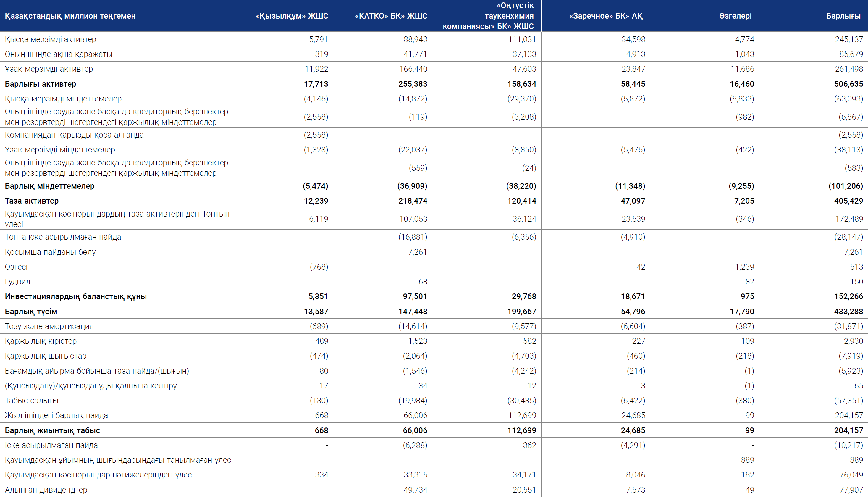This screenshot has height=497, width=868.
Task: Click the Өзгелері column header
Action: click(735, 16)
